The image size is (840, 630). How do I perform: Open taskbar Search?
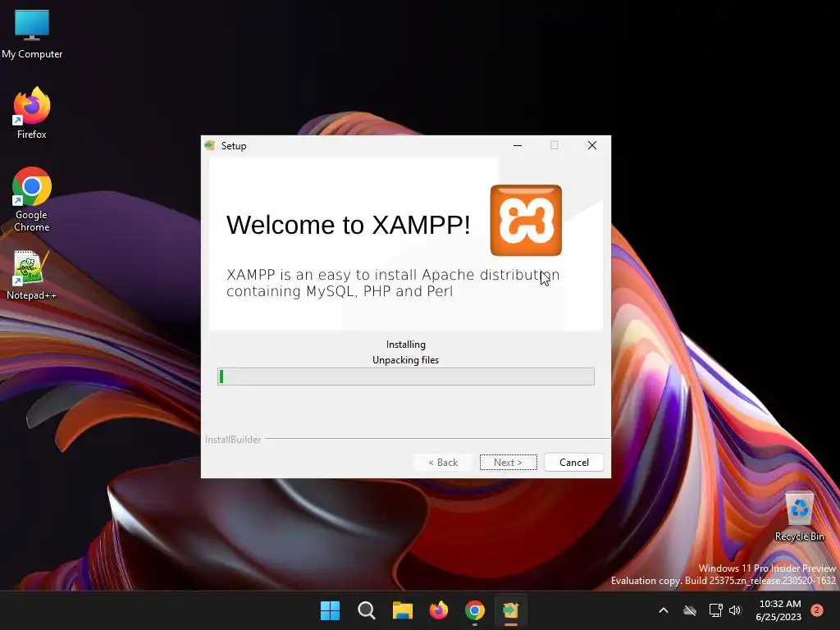(367, 610)
